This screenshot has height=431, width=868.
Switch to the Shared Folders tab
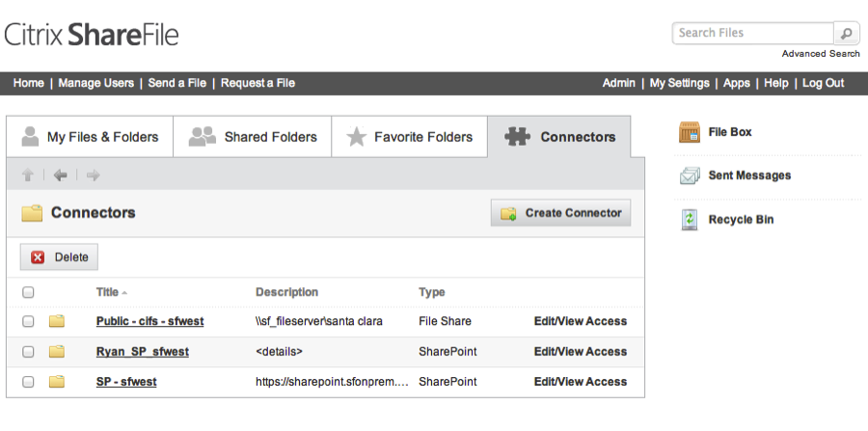253,137
